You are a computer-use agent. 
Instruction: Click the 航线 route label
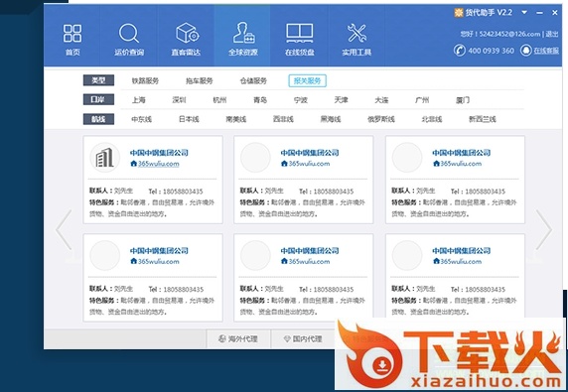pos(98,119)
